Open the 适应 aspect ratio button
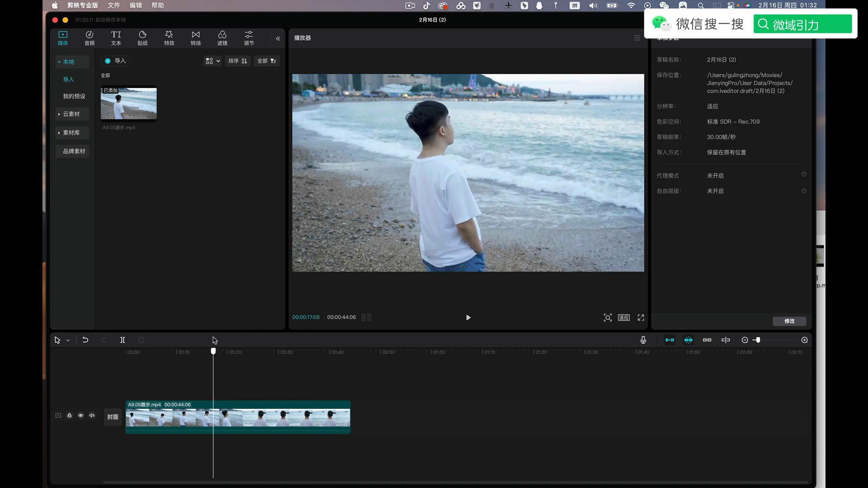 click(624, 318)
